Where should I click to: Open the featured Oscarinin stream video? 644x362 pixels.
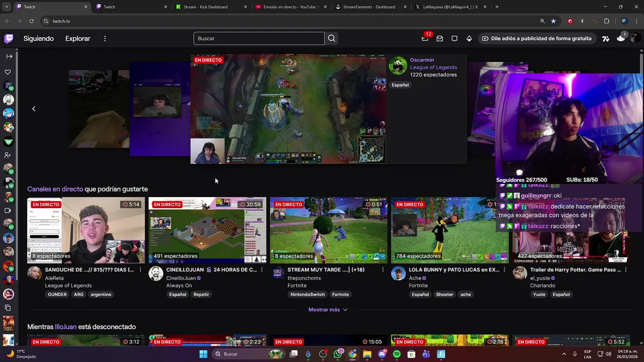[x=288, y=109]
